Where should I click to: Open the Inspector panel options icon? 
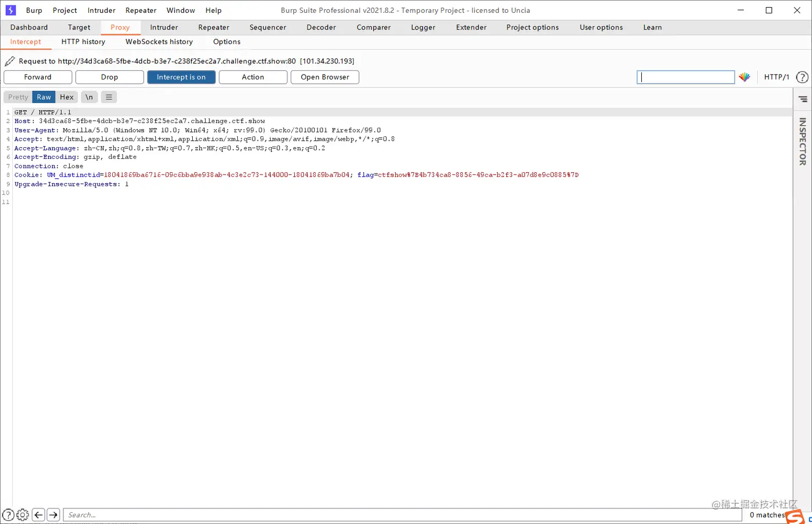tap(803, 99)
